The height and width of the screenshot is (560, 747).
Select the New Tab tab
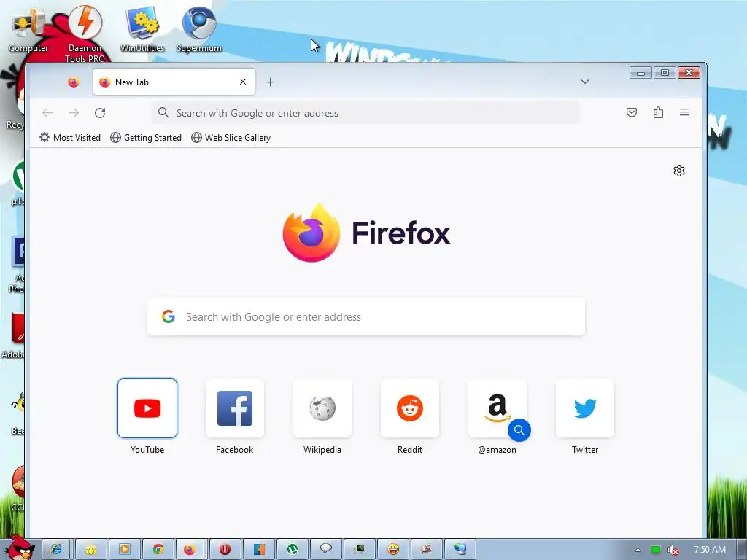tap(174, 82)
